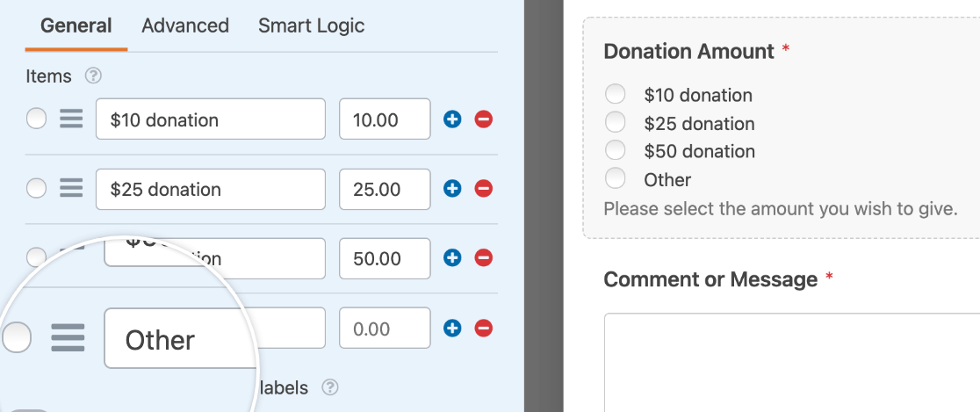Select $50 donation in form preview
The height and width of the screenshot is (412, 980).
point(615,150)
